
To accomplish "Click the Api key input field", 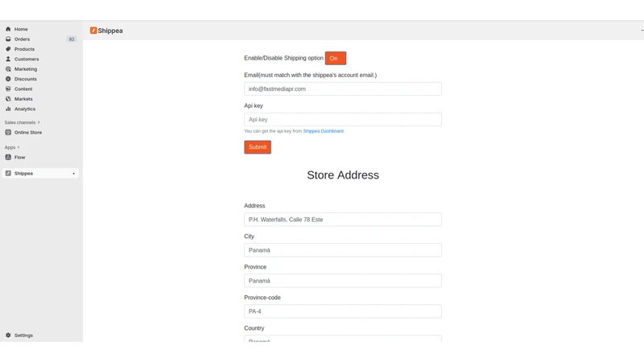I will pyautogui.click(x=343, y=119).
